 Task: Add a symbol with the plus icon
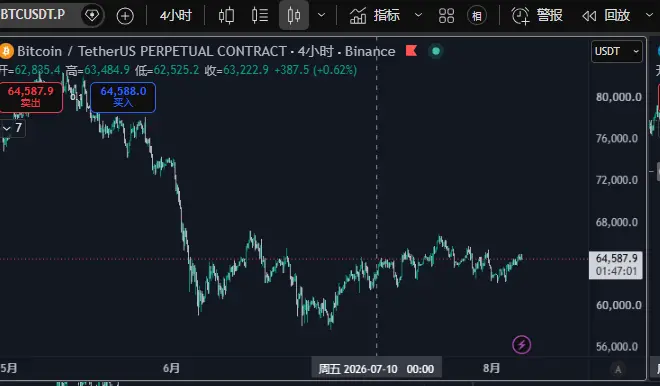pos(125,16)
